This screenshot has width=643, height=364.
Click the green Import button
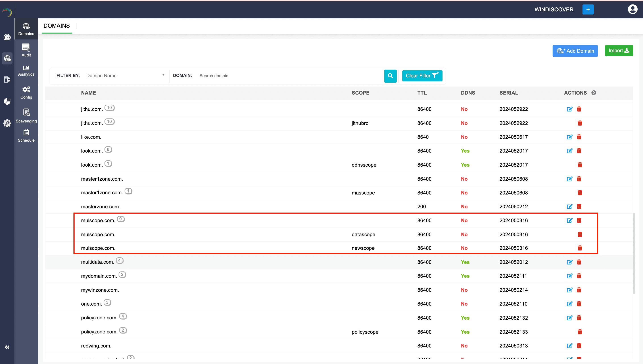(x=618, y=51)
